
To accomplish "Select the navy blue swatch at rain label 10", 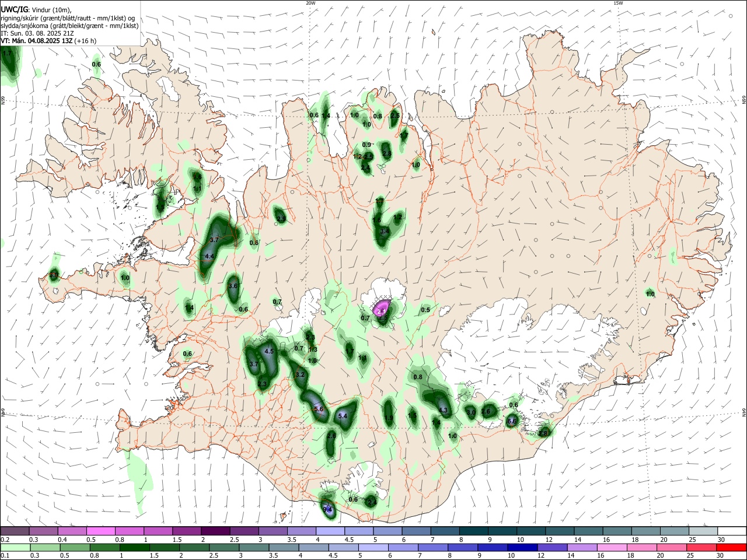I will click(x=521, y=548).
